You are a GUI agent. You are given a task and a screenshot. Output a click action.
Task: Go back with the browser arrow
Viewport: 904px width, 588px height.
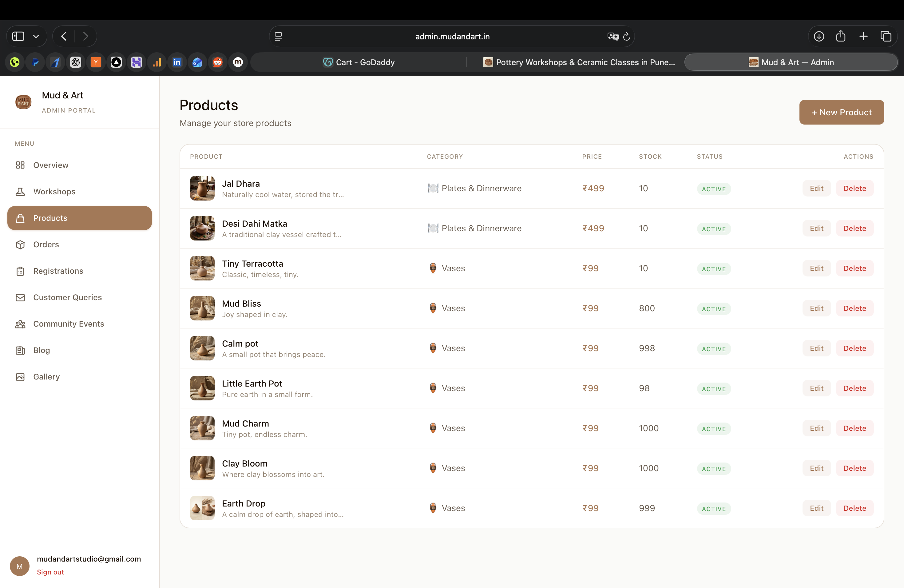(64, 37)
